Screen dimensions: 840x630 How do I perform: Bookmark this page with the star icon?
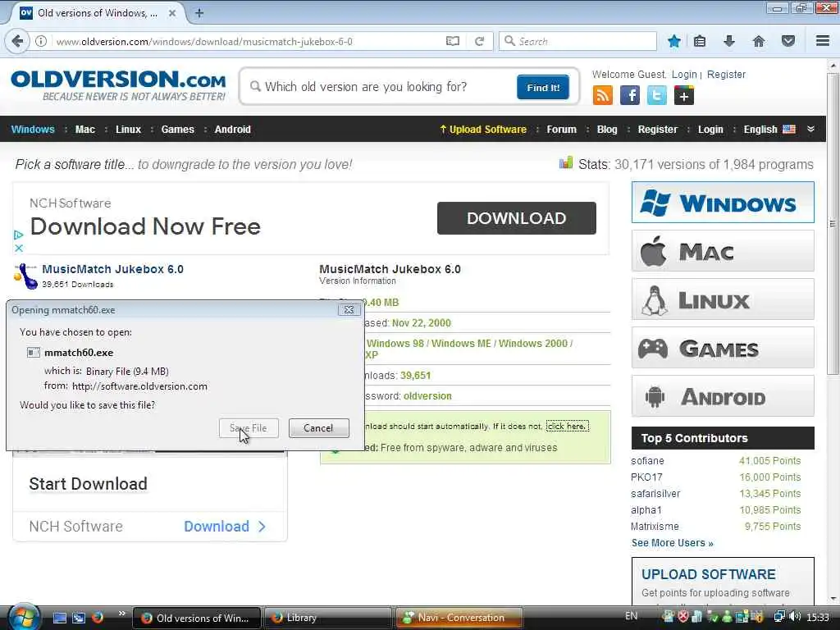coord(674,41)
